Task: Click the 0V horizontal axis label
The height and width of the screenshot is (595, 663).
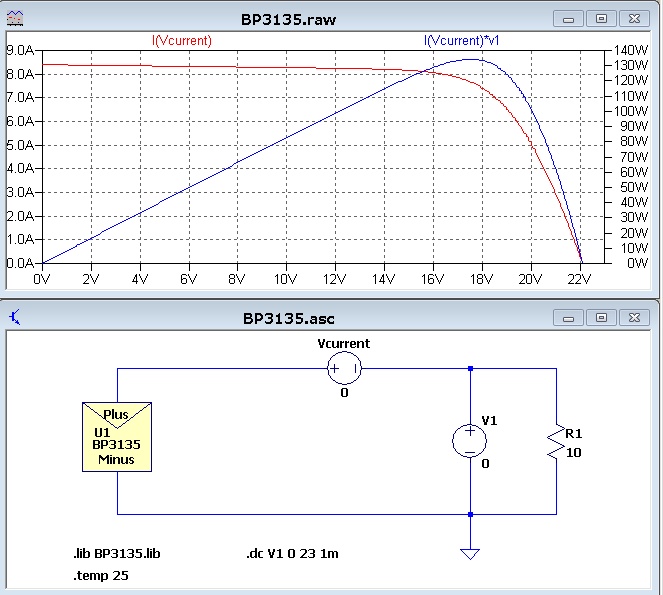Action: coord(42,279)
